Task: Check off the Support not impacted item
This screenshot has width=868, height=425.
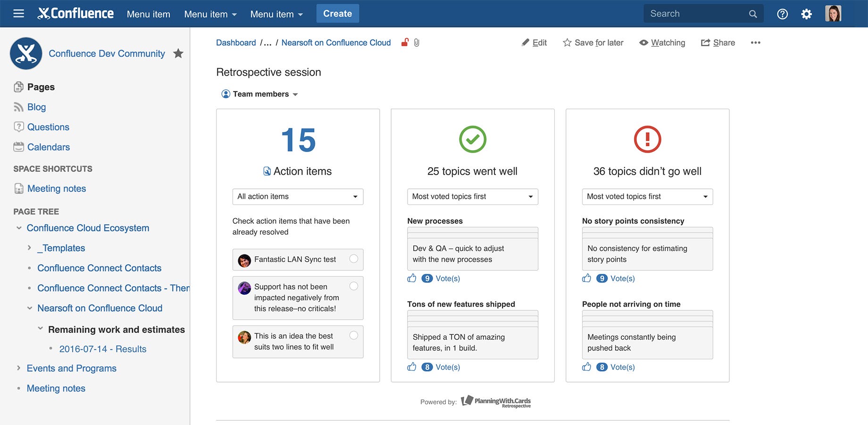Action: point(354,286)
